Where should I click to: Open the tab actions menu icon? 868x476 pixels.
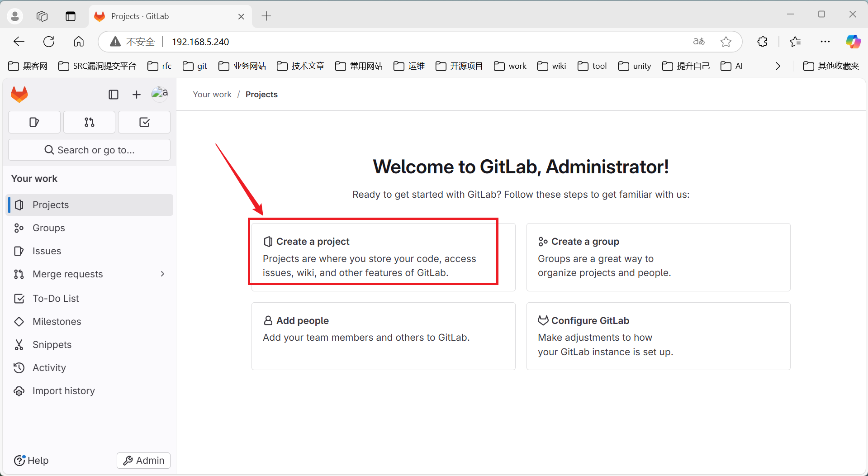tap(71, 16)
